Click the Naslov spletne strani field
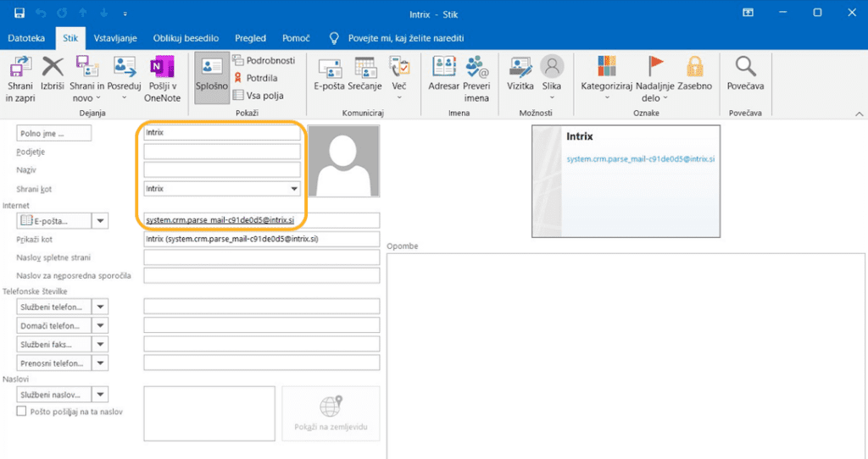This screenshot has height=459, width=868. click(261, 257)
